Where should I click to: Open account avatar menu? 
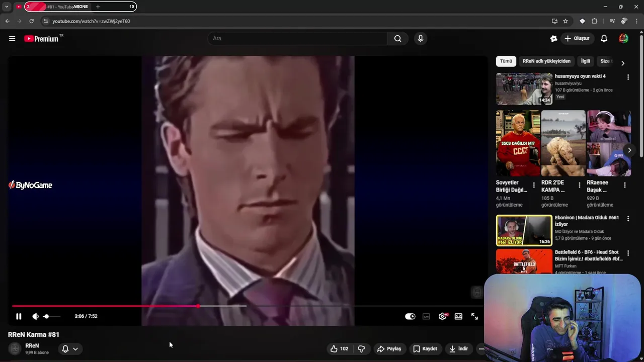coord(623,39)
